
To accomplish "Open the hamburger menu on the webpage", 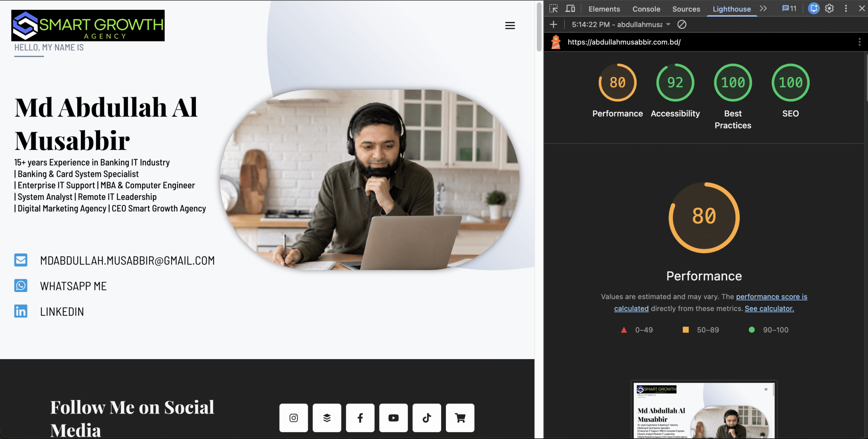I will click(x=510, y=25).
